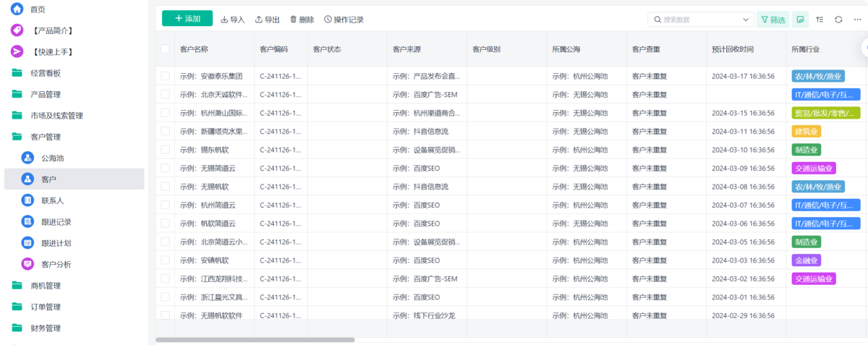Image resolution: width=868 pixels, height=345 pixels.
Task: Click the 联系人 contacts icon
Action: [27, 200]
